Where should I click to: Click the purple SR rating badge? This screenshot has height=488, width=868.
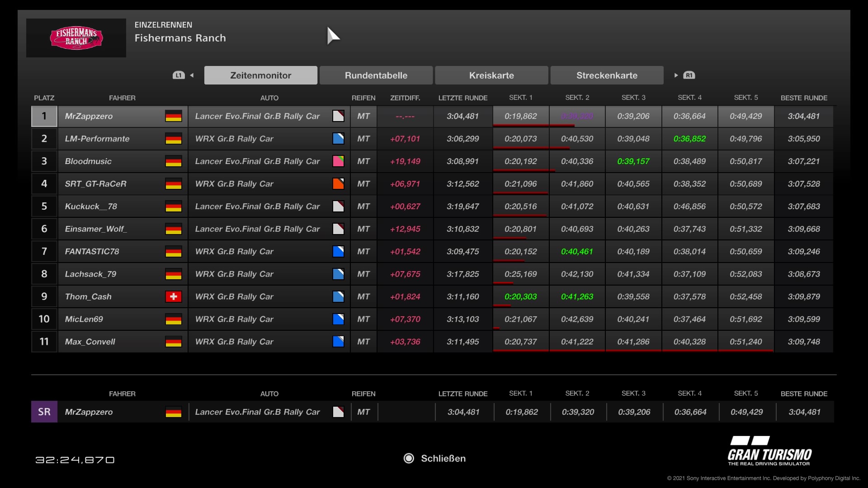(x=44, y=412)
